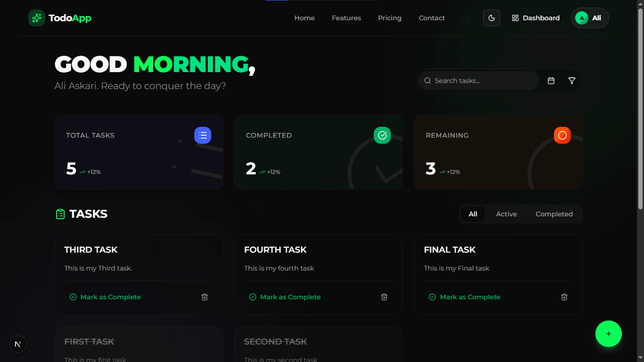Open the Ali user profile menu
The height and width of the screenshot is (362, 644).
click(x=590, y=18)
